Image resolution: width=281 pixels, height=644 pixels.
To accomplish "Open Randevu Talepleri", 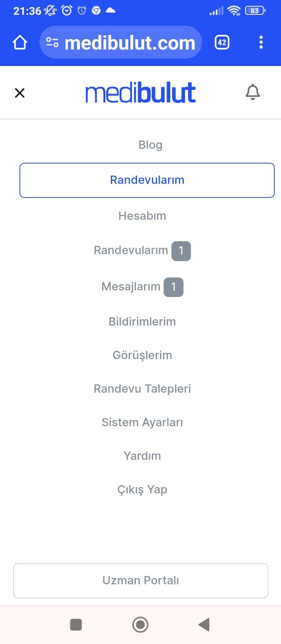I will 142,389.
